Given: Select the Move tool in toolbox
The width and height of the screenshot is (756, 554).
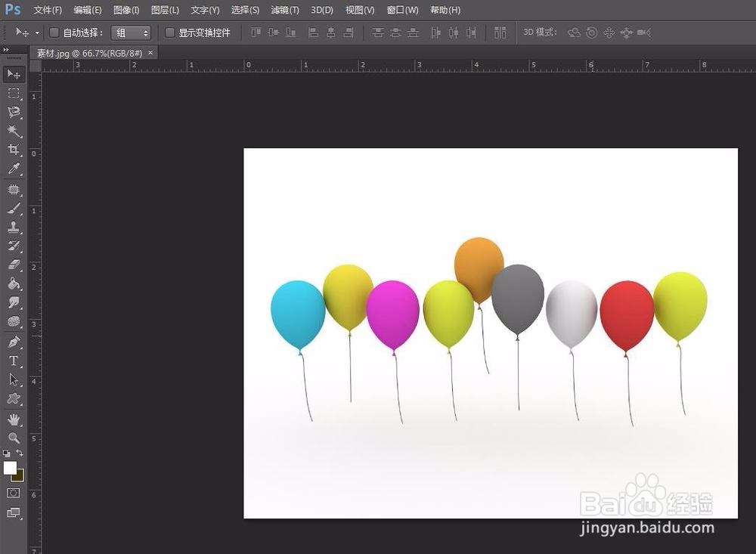Looking at the screenshot, I should tap(14, 74).
